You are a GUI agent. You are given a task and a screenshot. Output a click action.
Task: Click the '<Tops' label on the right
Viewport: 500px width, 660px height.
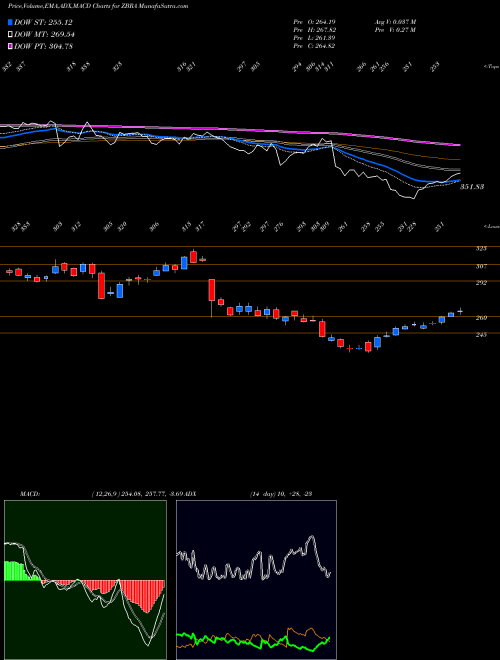[x=491, y=67]
